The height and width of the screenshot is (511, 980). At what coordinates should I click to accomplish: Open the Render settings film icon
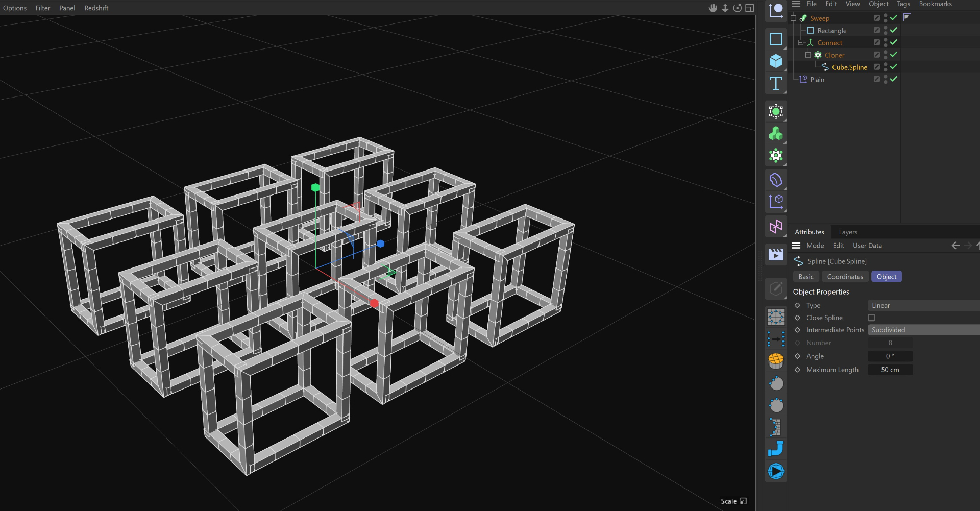[x=776, y=254]
